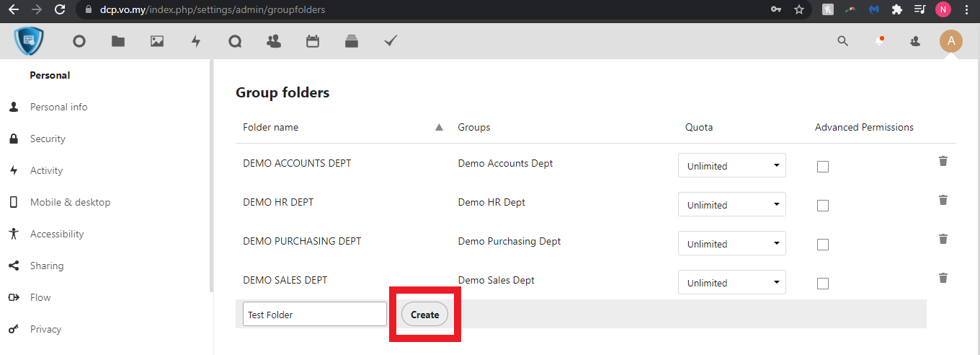Open the Files app folder icon
Viewport: 980px width, 355px height.
tap(118, 41)
